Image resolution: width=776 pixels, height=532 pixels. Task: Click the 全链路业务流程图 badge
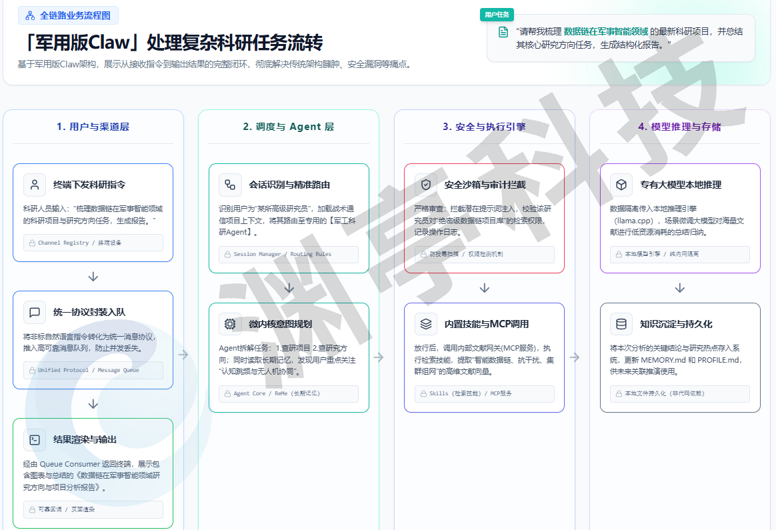point(69,15)
